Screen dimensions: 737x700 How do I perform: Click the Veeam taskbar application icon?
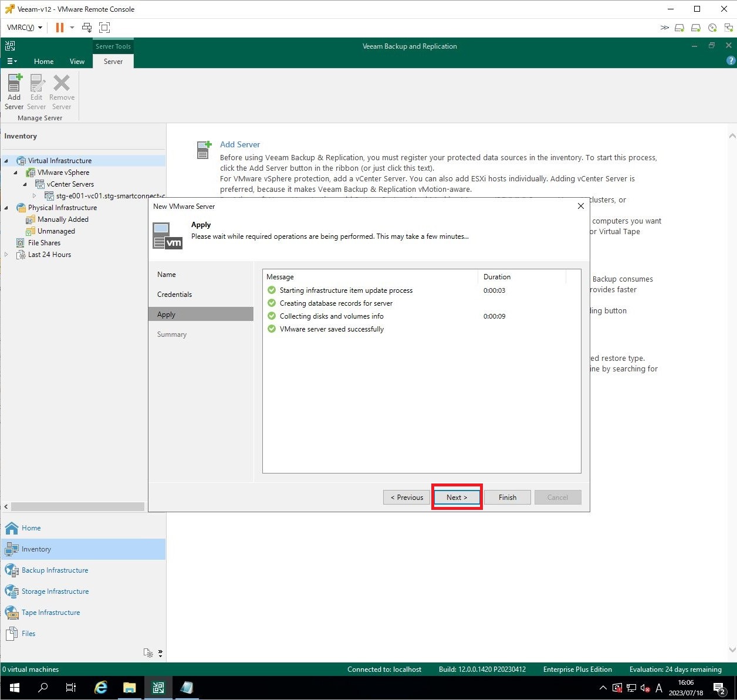(158, 688)
